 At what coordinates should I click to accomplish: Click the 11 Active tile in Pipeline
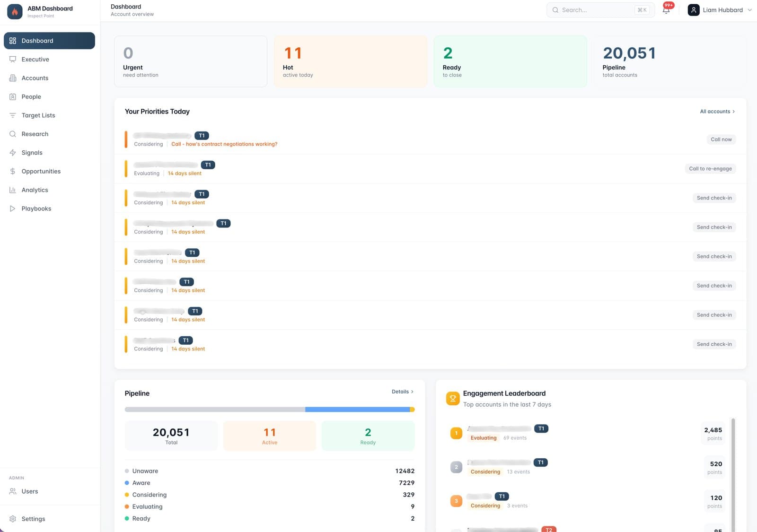[270, 436]
